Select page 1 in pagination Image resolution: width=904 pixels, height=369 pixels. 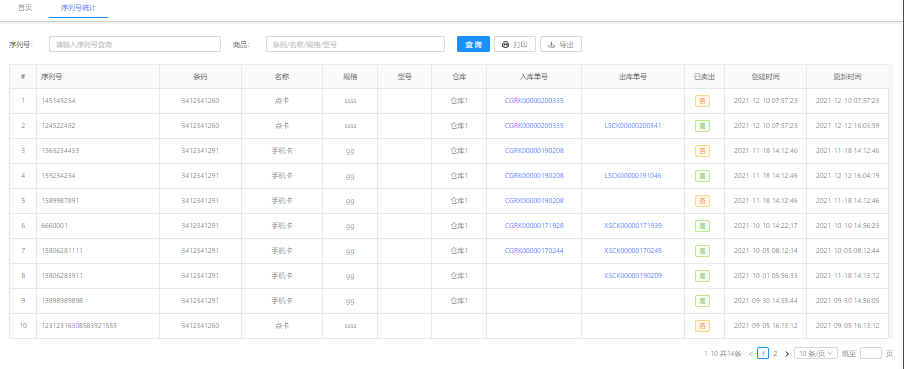pos(763,353)
